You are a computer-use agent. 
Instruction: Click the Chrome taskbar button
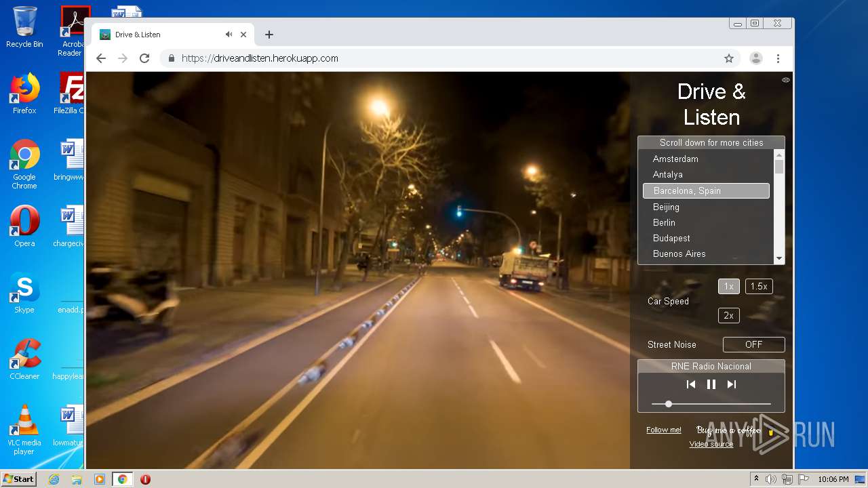(122, 479)
